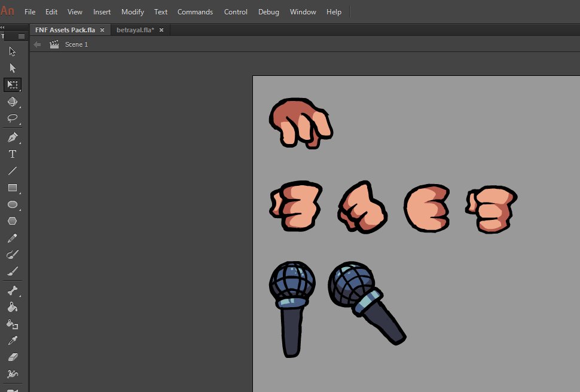Choose the Text tool

pyautogui.click(x=13, y=154)
